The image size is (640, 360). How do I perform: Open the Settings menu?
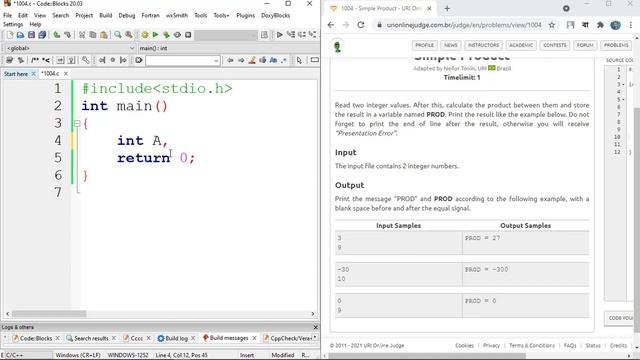(x=13, y=24)
